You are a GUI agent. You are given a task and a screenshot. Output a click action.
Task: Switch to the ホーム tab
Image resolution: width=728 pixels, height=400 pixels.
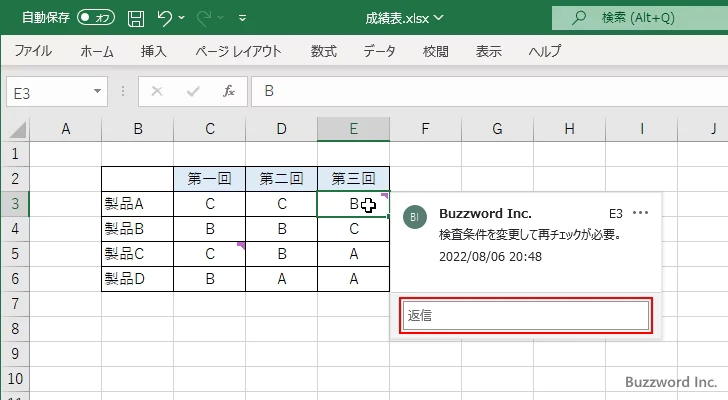pyautogui.click(x=97, y=51)
